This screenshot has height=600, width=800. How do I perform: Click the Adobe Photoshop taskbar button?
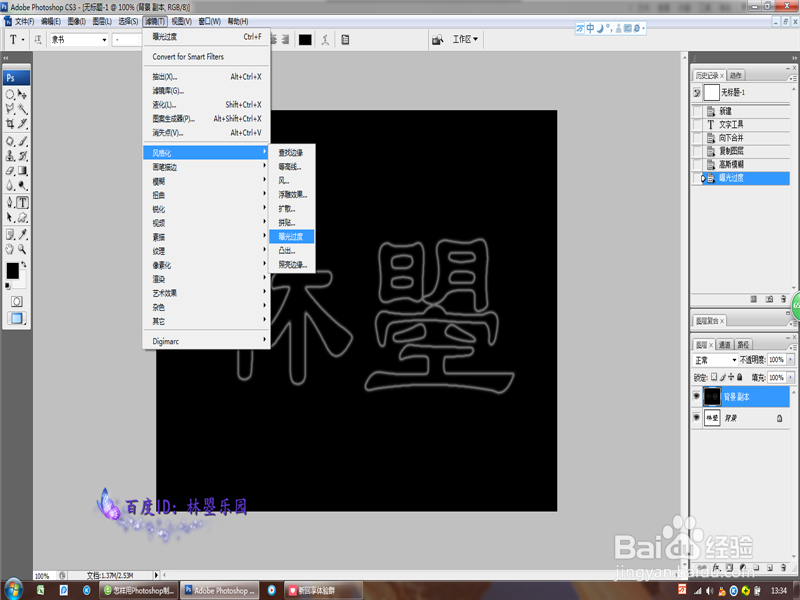(218, 590)
